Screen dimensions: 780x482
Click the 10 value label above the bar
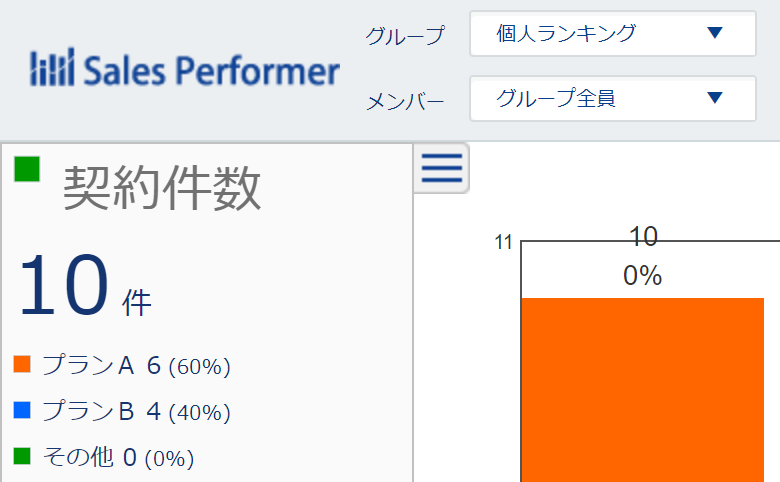(x=644, y=237)
